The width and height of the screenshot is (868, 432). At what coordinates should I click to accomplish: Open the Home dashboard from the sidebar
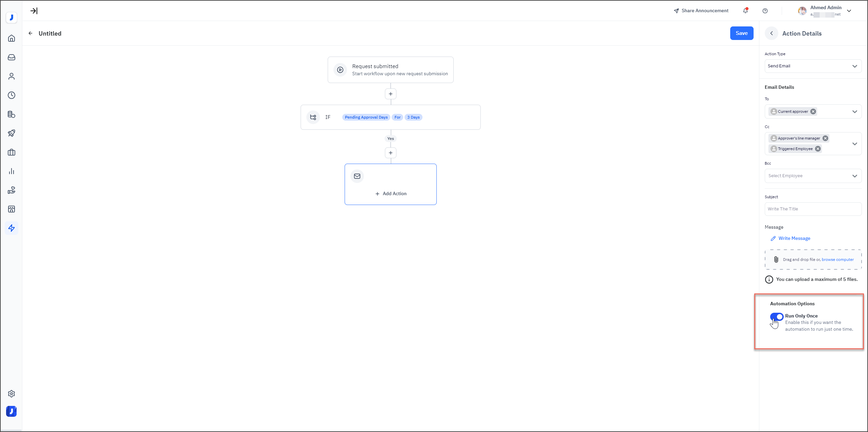pyautogui.click(x=12, y=38)
